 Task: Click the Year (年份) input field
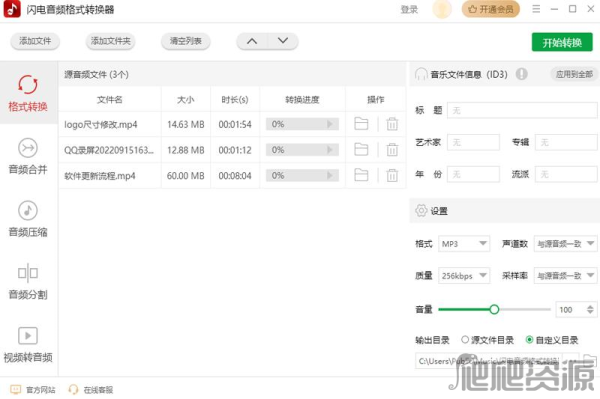[473, 174]
